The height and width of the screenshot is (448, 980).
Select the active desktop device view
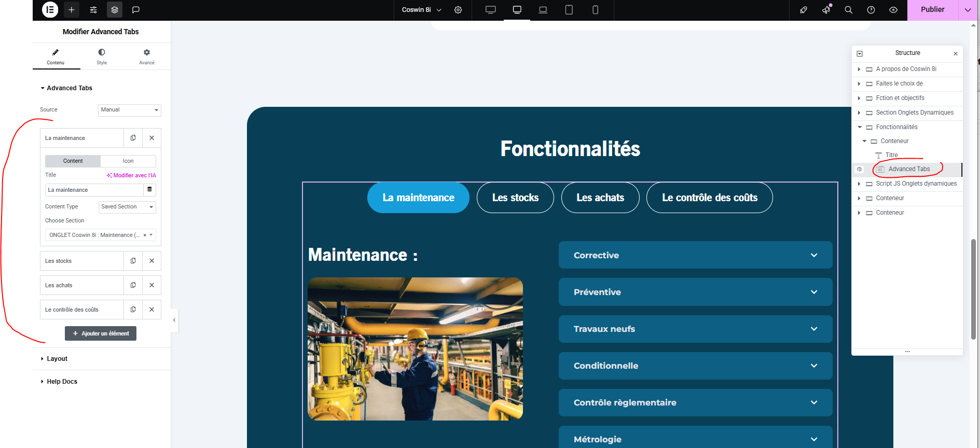[x=517, y=10]
